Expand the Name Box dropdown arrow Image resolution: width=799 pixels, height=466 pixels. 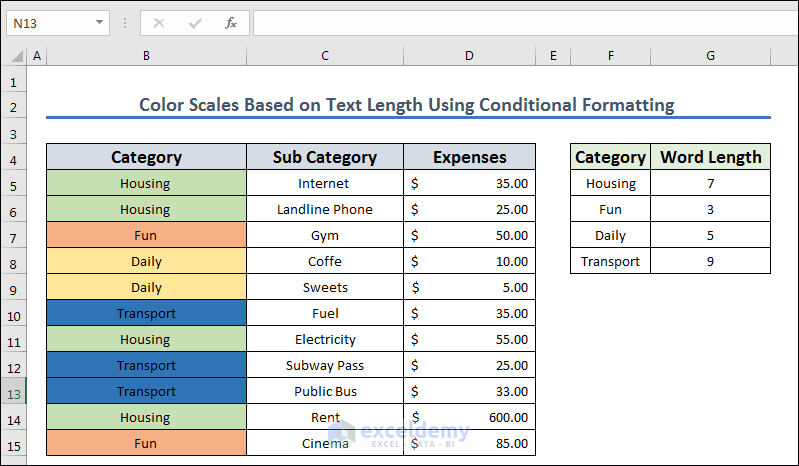[99, 22]
